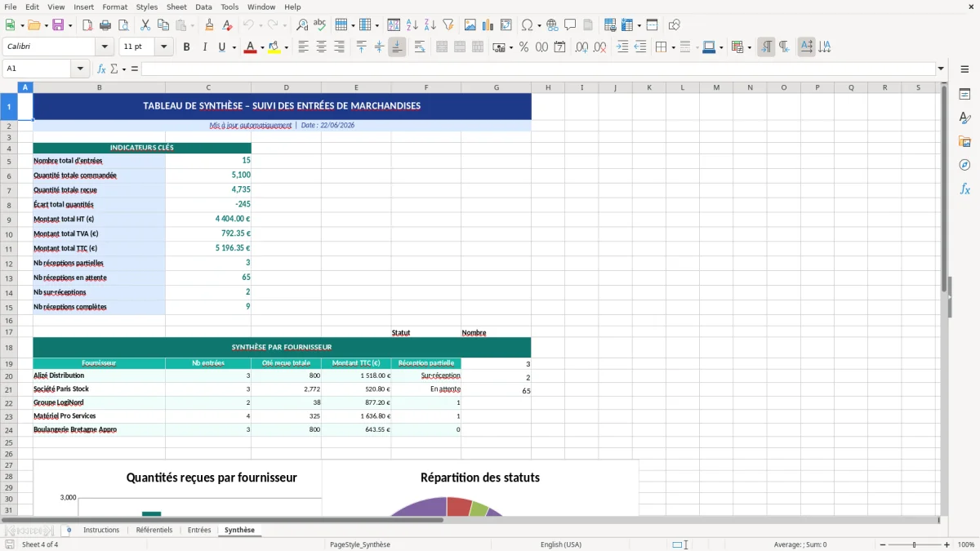Toggle Center Horizontally alignment

[322, 47]
